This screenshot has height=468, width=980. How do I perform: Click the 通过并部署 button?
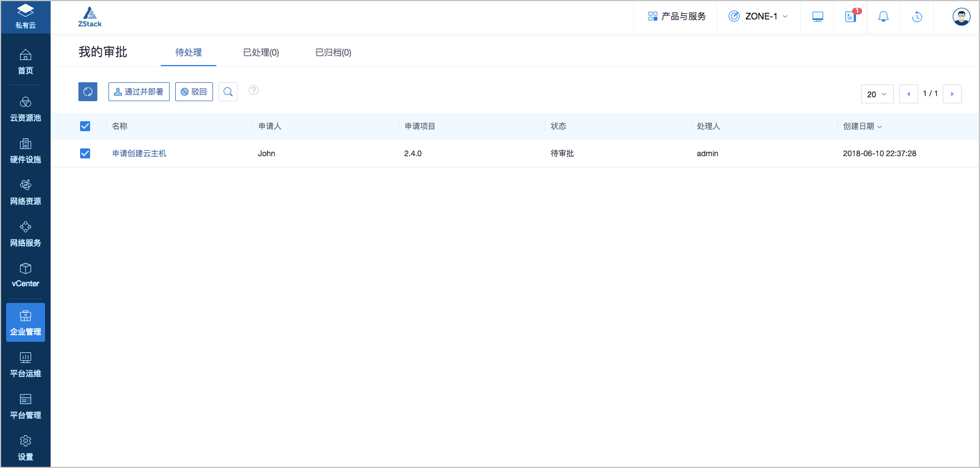139,92
